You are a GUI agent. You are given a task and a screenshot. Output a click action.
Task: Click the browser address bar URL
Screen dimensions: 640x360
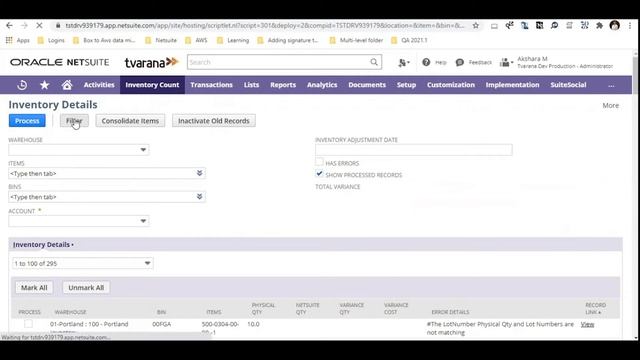click(264, 25)
